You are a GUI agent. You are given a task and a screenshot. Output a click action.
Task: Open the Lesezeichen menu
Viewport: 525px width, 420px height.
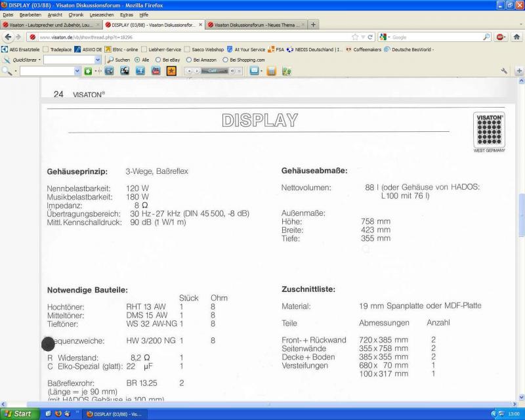tap(102, 14)
